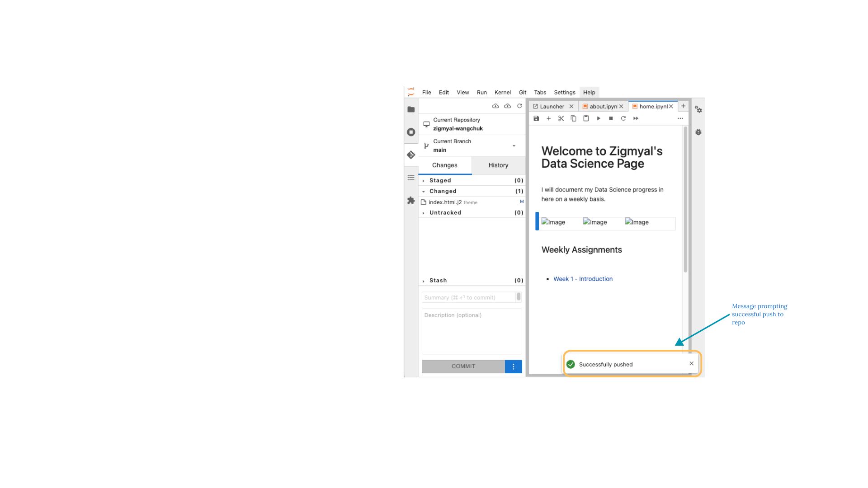Collapse the Changed section
This screenshot has width=868, height=488.
(442, 191)
